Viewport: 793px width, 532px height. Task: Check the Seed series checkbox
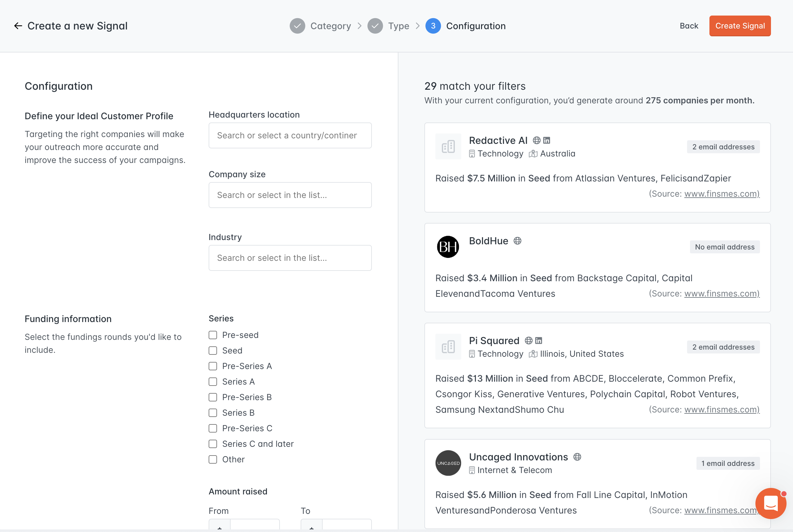tap(213, 351)
